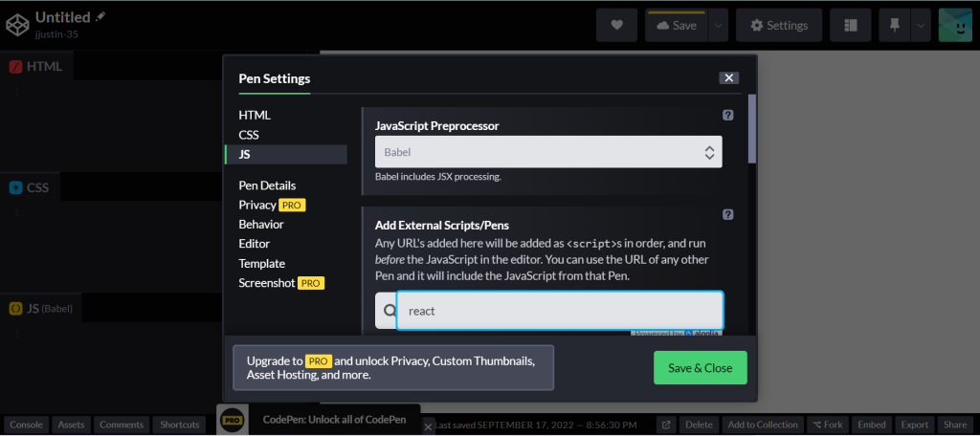
Task: Click the Export button
Action: coord(914,425)
